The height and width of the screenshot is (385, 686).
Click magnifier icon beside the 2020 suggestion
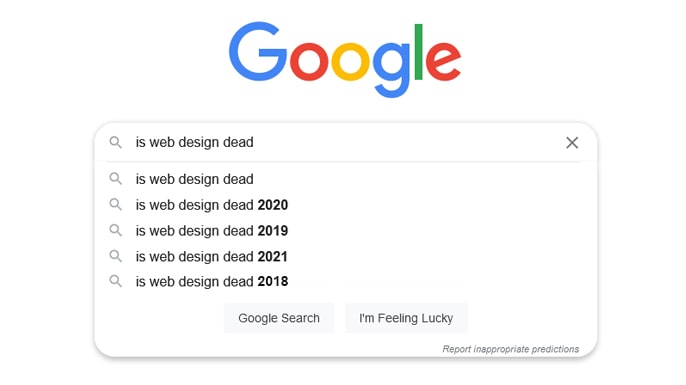[116, 204]
